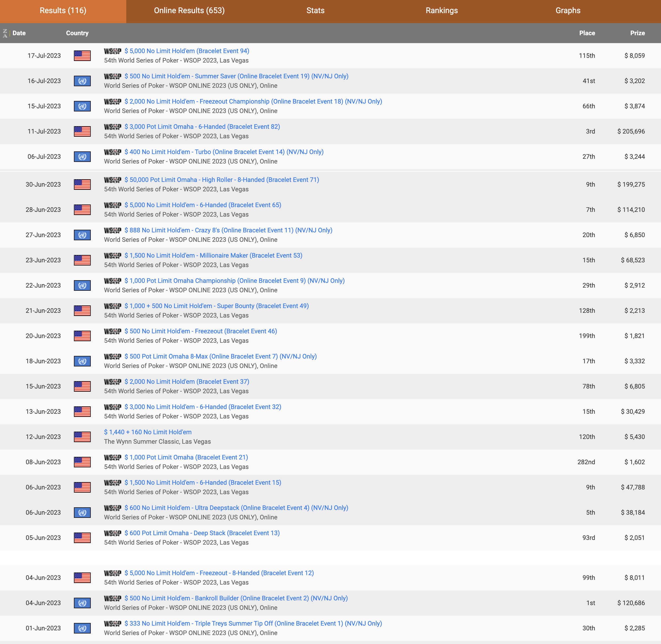Click the Country column header
The width and height of the screenshot is (661, 644).
[77, 33]
